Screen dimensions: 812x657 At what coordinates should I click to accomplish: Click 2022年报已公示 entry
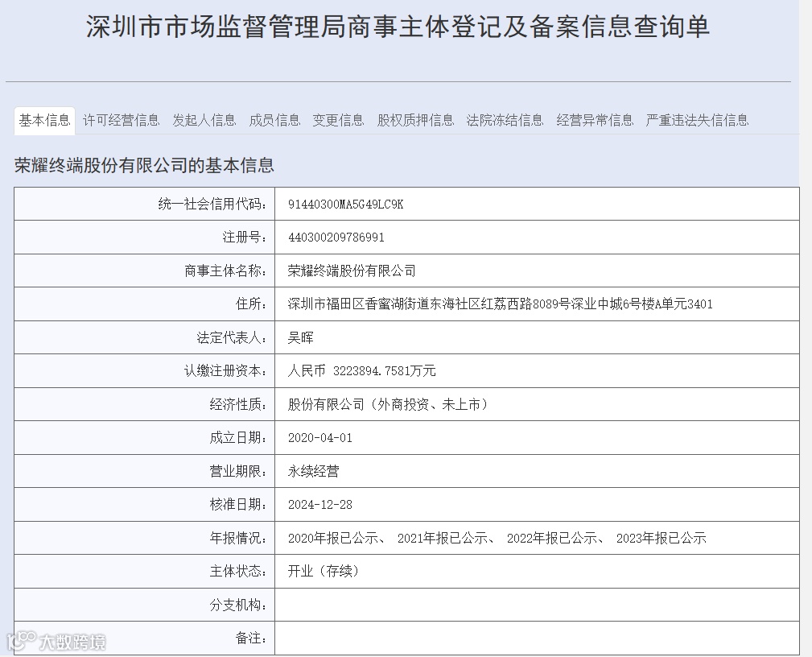pyautogui.click(x=551, y=539)
